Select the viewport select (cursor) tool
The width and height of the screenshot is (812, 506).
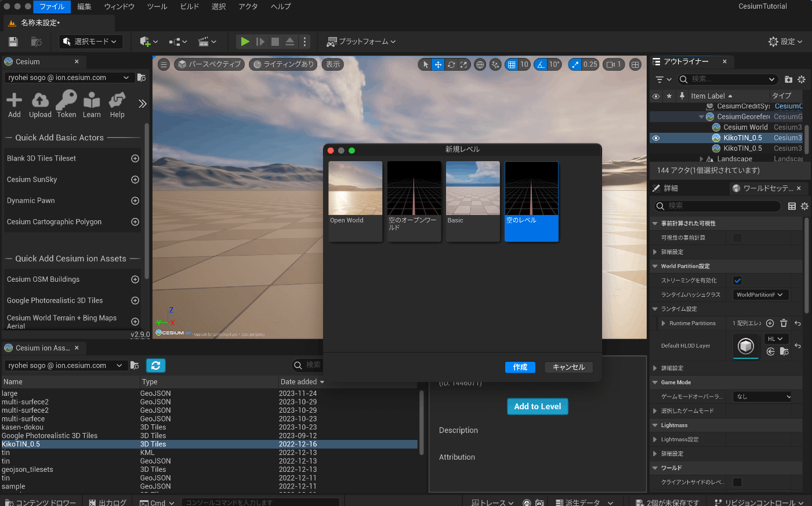click(426, 64)
